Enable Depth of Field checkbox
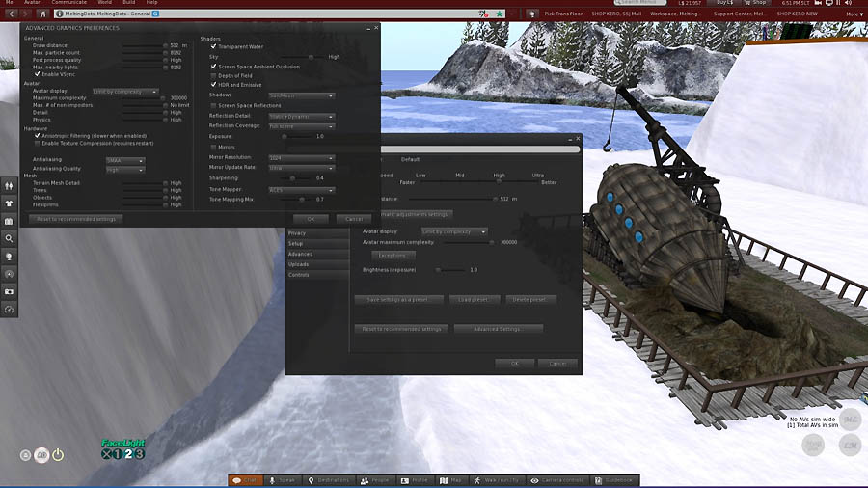Image resolution: width=868 pixels, height=488 pixels. click(x=214, y=76)
